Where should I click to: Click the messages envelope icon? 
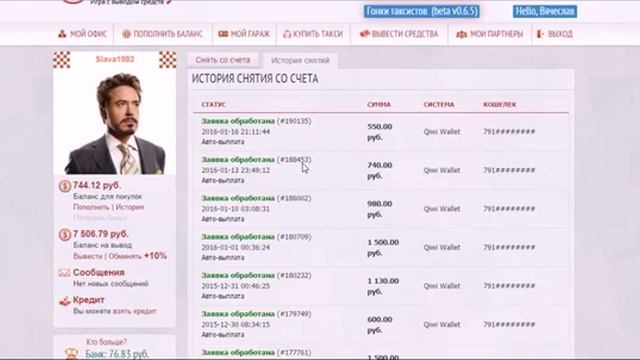click(64, 272)
